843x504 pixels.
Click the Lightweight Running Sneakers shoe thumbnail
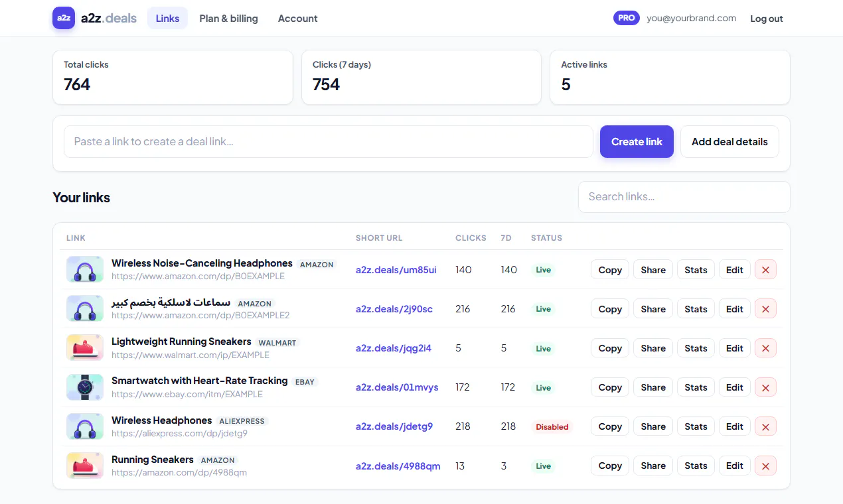(x=85, y=348)
